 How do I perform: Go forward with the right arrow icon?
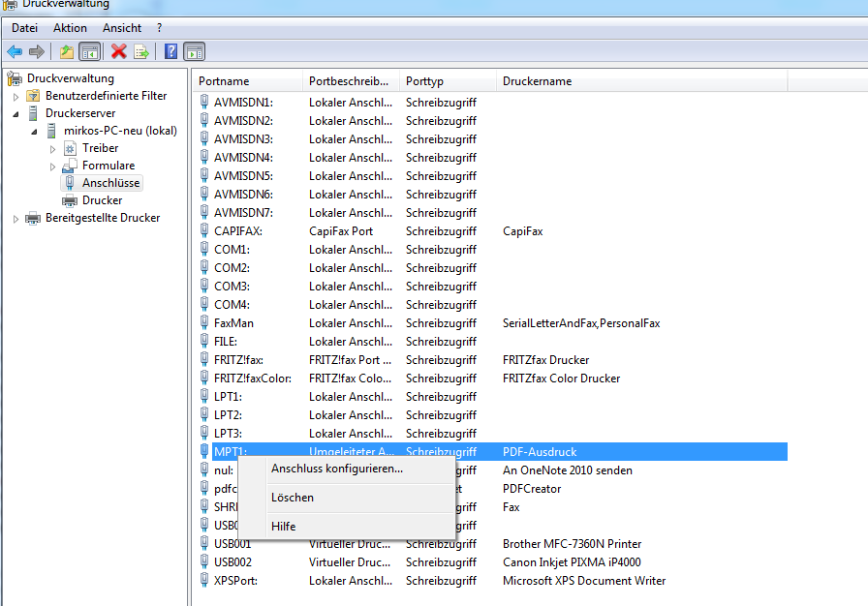37,52
